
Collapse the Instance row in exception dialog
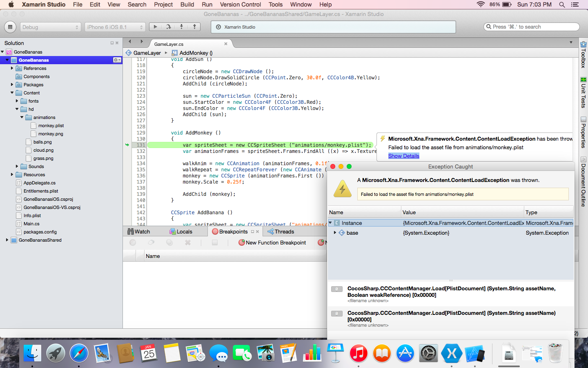[x=330, y=223]
